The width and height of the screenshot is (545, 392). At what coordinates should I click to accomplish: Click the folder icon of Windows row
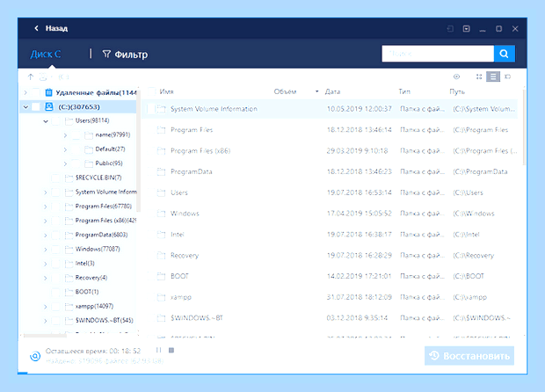tap(161, 214)
